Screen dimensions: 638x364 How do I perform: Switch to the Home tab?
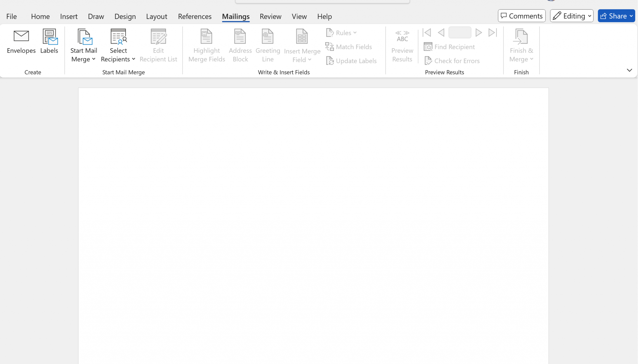[x=40, y=16]
